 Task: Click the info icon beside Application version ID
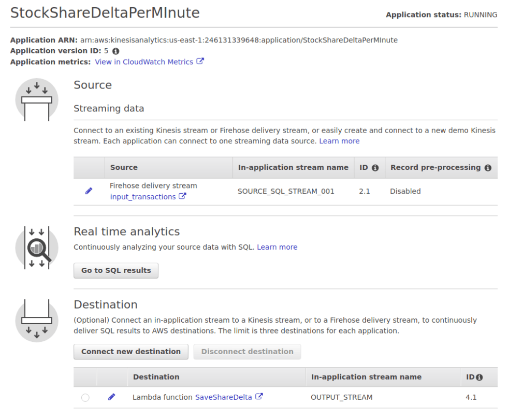click(115, 51)
